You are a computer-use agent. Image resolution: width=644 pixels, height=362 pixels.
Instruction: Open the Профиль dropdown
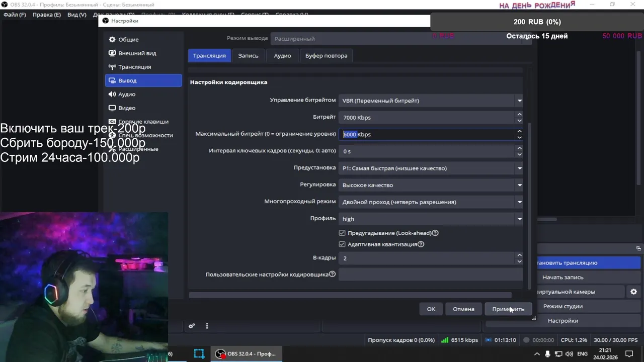(431, 219)
